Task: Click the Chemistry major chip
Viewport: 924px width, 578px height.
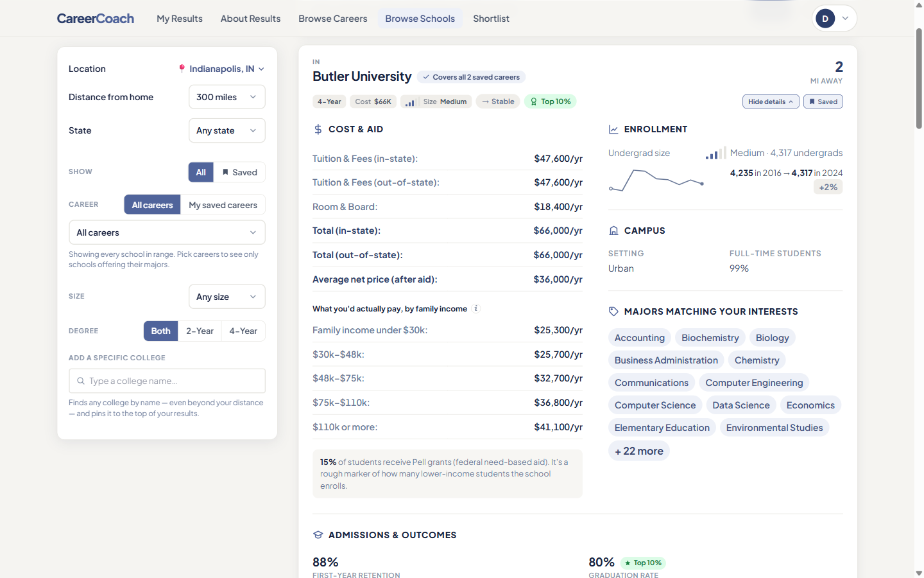Action: 757,360
